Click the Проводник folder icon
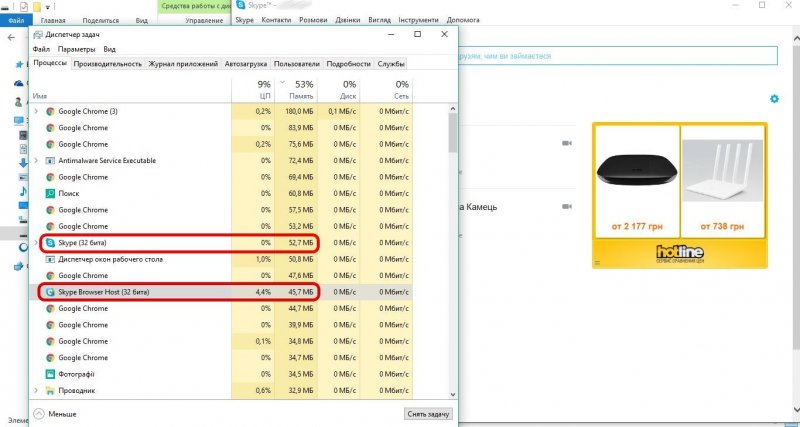 pos(50,390)
